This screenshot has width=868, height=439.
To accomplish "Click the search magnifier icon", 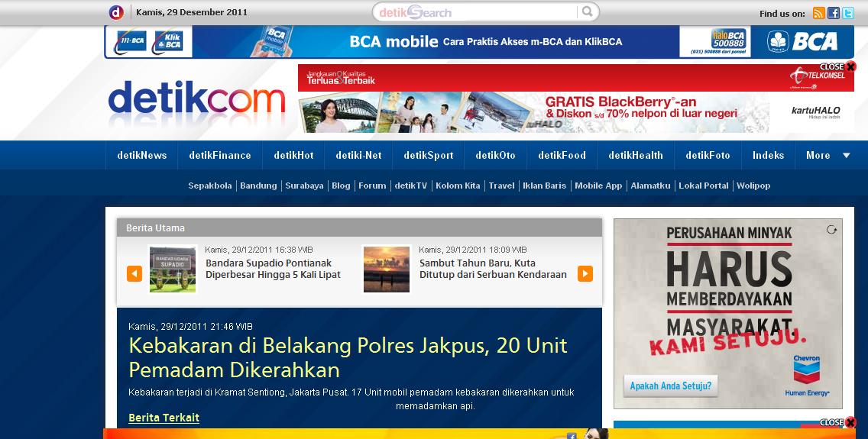I will tap(587, 11).
